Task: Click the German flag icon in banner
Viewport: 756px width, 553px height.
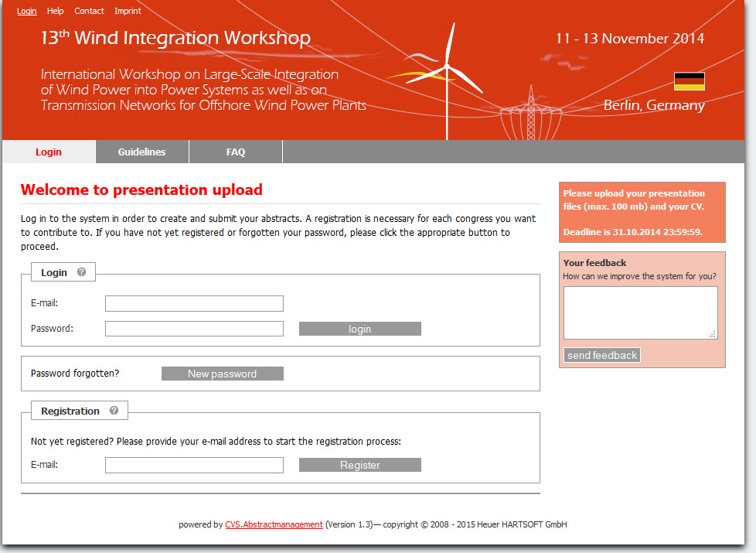Action: 689,81
